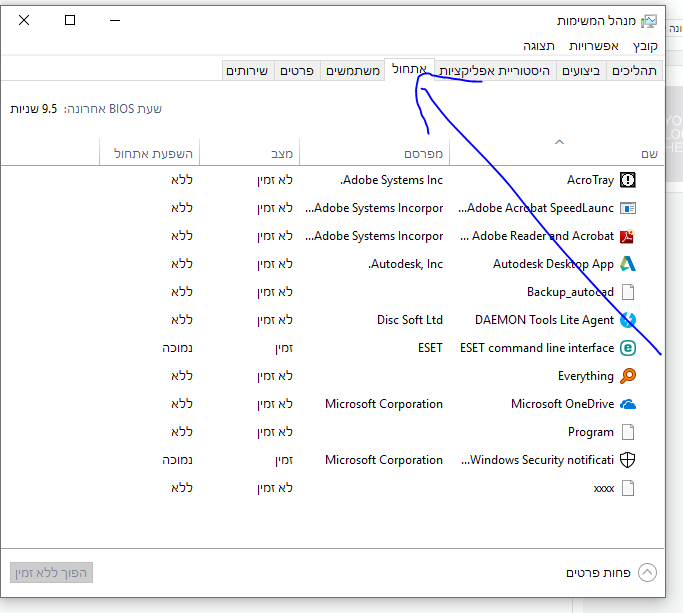The width and height of the screenshot is (683, 613).
Task: Click the Adobe Reader and Acrobat PDF icon
Action: coord(628,236)
